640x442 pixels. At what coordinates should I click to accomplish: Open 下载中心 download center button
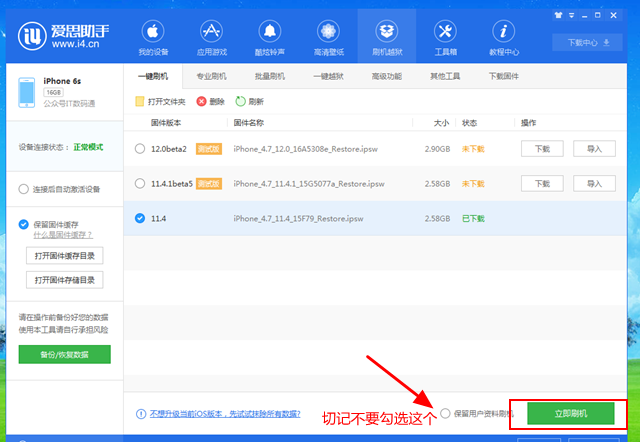pyautogui.click(x=589, y=43)
